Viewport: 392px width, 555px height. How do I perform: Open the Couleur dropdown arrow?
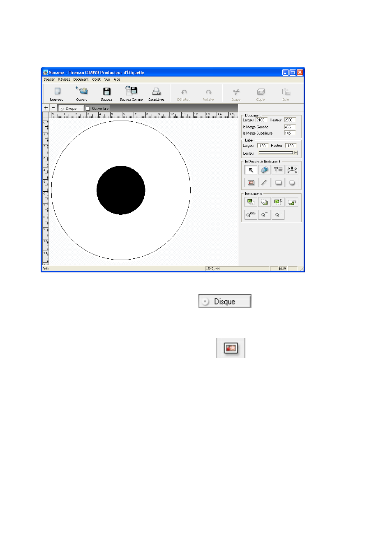295,153
